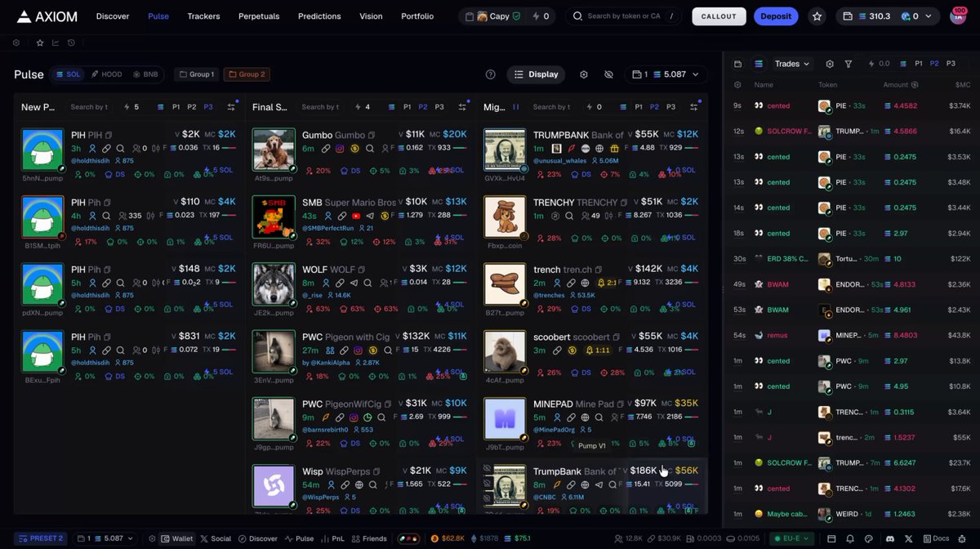Copy contract address of Gumbo token
Viewport: 980px width, 549px height.
[372, 134]
